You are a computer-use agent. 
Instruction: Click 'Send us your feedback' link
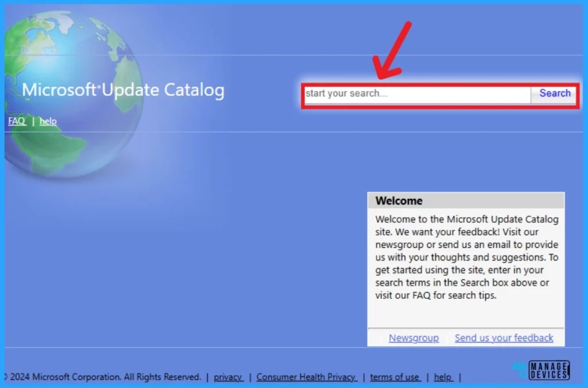504,338
